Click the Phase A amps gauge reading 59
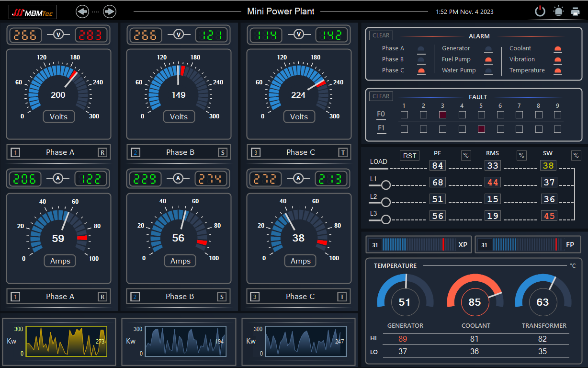This screenshot has width=588, height=368. pyautogui.click(x=58, y=238)
